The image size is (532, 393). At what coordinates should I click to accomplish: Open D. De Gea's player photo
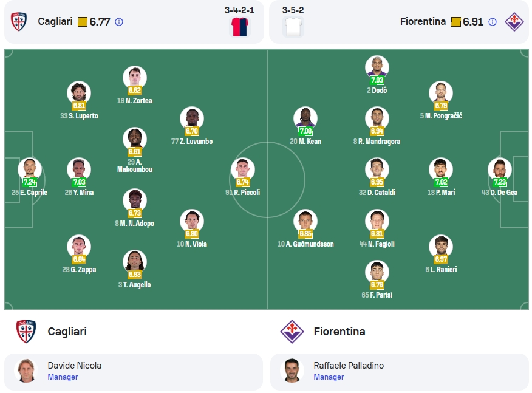(500, 169)
